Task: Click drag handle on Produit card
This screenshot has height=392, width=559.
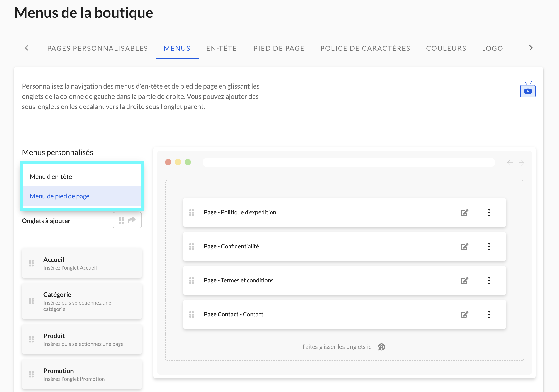Action: [x=31, y=339]
